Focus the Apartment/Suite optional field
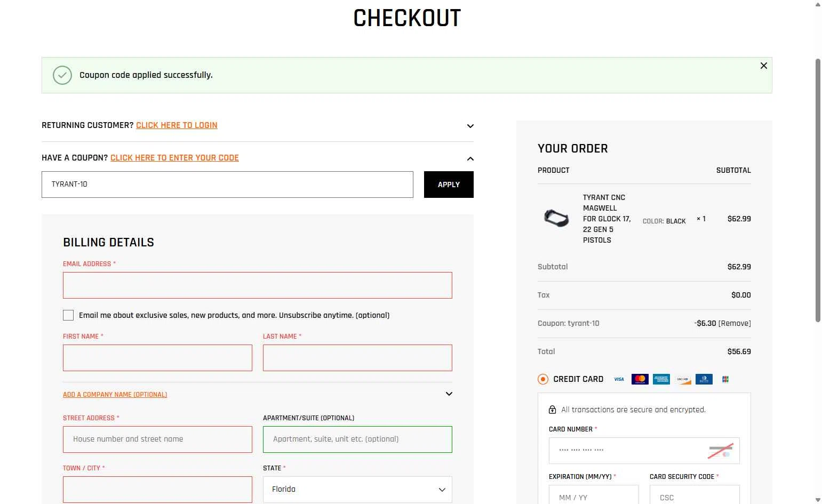 coord(357,439)
